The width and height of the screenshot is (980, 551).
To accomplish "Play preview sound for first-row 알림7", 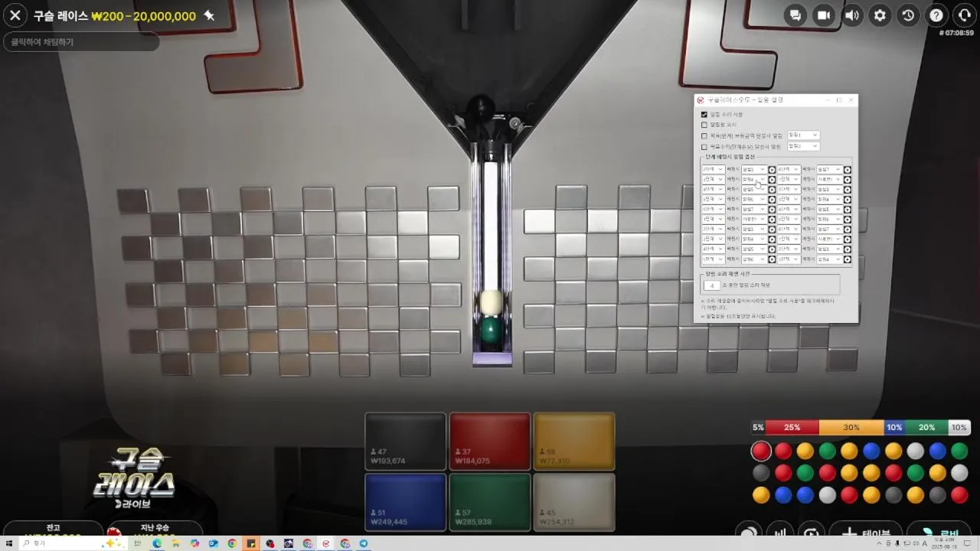I will [x=848, y=169].
